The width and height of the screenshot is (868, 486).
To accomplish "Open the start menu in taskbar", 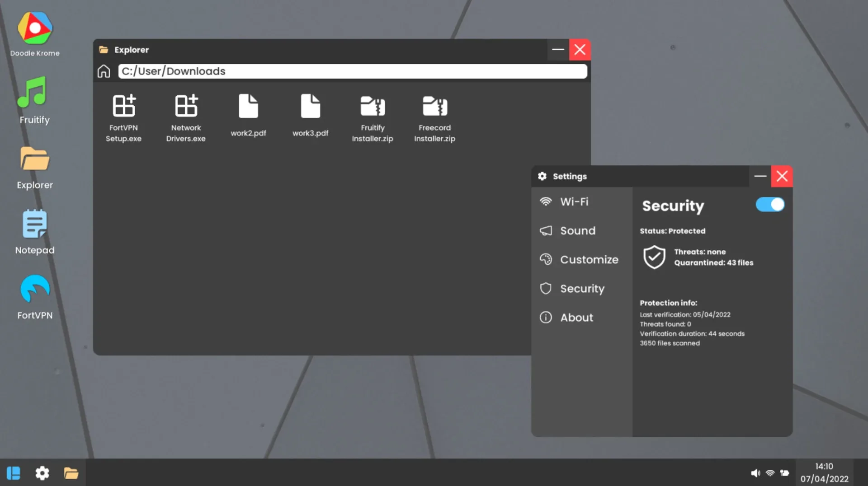I will pos(14,473).
